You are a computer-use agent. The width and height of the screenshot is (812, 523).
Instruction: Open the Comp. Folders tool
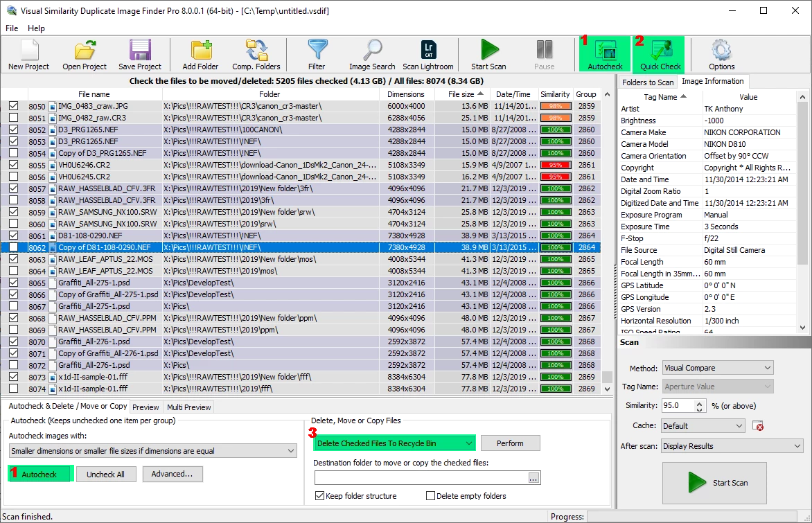point(256,54)
